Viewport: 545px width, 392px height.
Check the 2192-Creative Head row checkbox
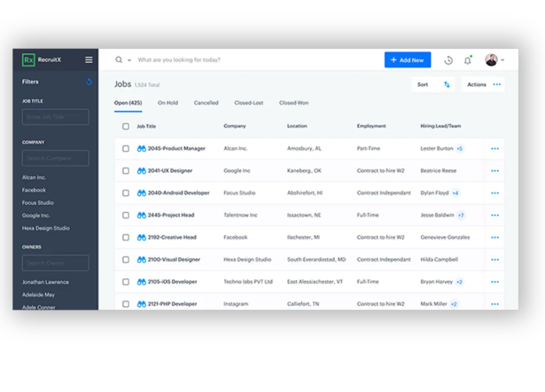pos(126,237)
